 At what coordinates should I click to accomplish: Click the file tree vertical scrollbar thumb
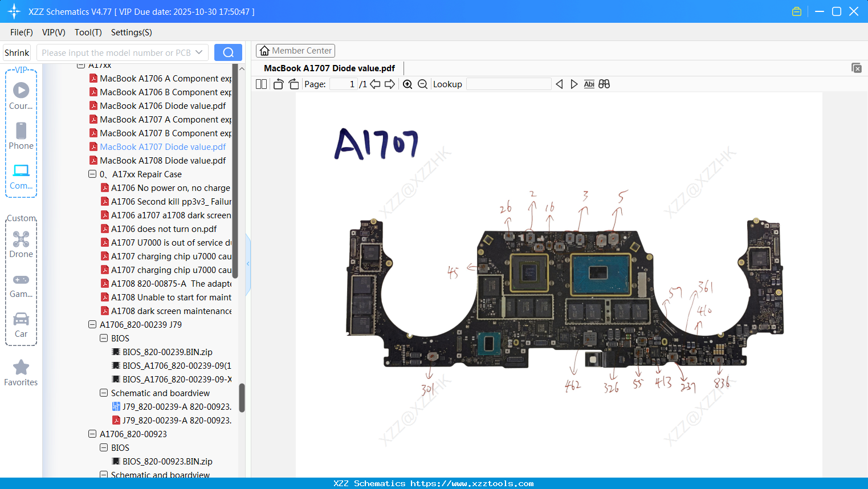click(x=242, y=397)
